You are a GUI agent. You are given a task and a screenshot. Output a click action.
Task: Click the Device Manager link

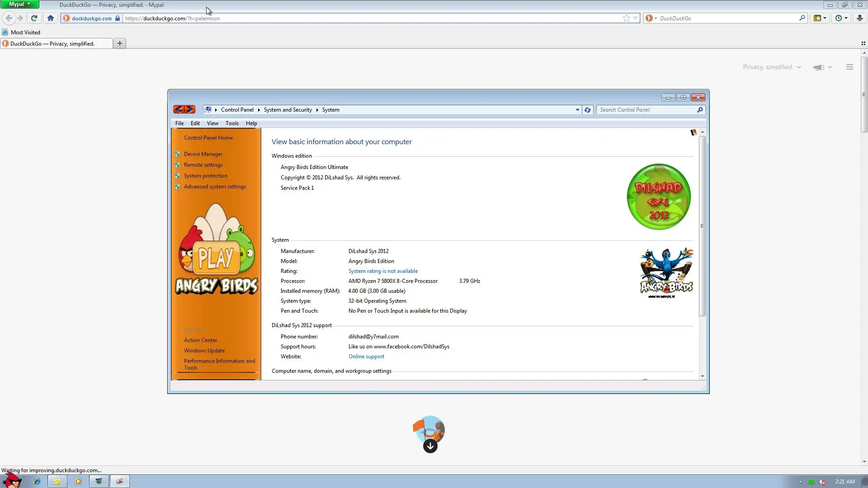pos(203,154)
